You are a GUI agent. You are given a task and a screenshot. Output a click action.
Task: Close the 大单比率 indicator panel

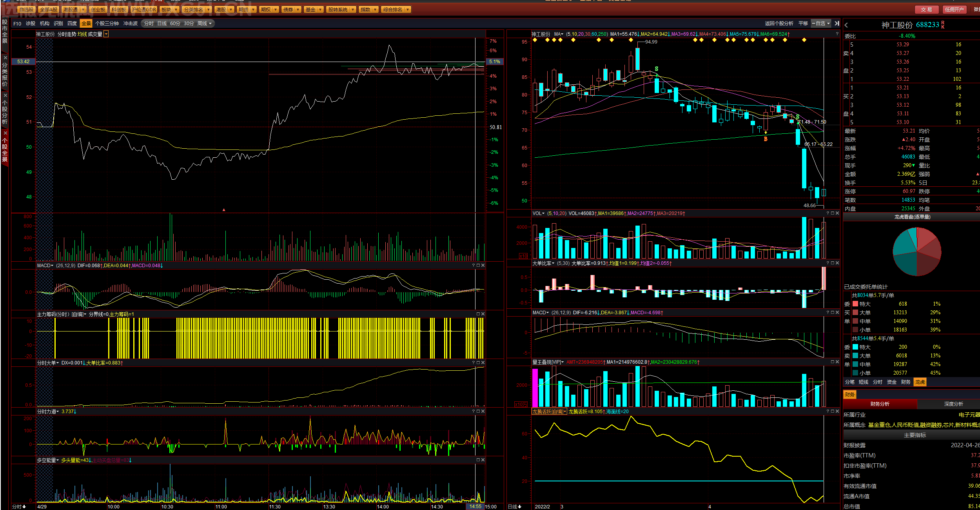(x=837, y=263)
